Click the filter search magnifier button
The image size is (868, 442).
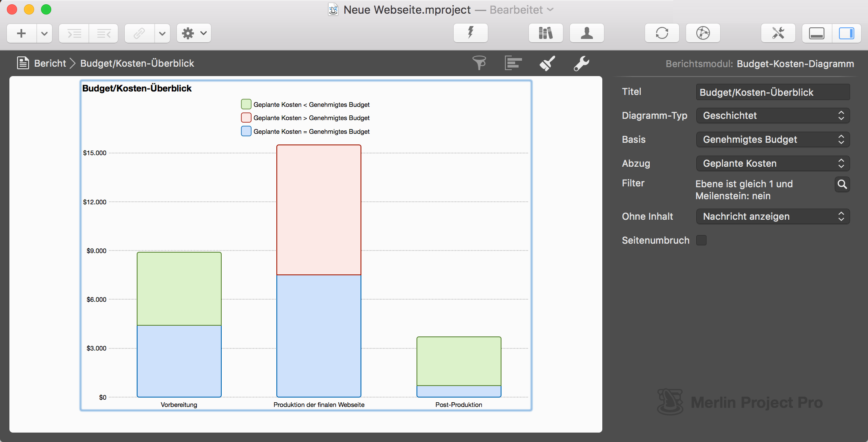842,184
